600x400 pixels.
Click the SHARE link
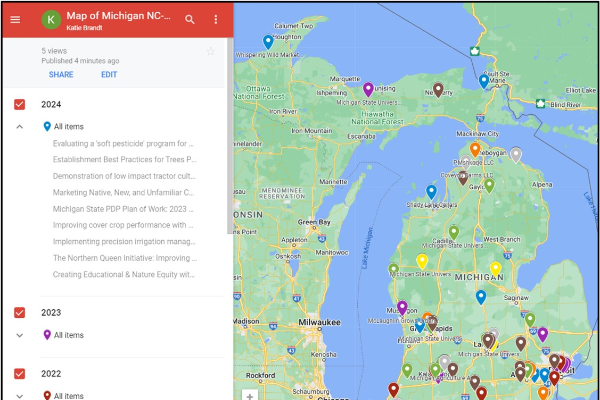click(x=61, y=75)
